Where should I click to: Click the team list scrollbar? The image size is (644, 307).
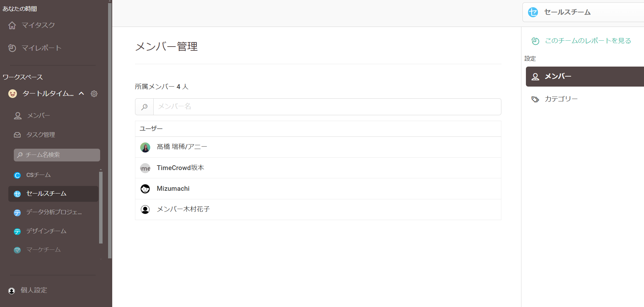101,207
